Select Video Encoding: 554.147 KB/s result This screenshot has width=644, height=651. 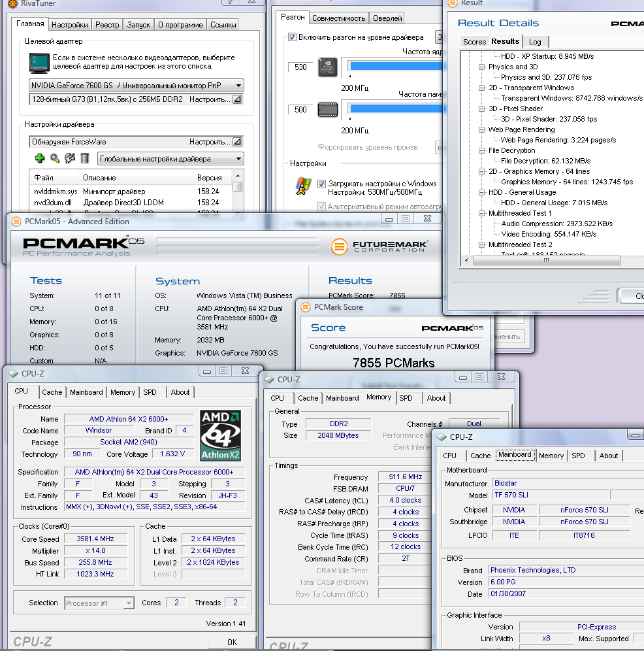pos(549,234)
